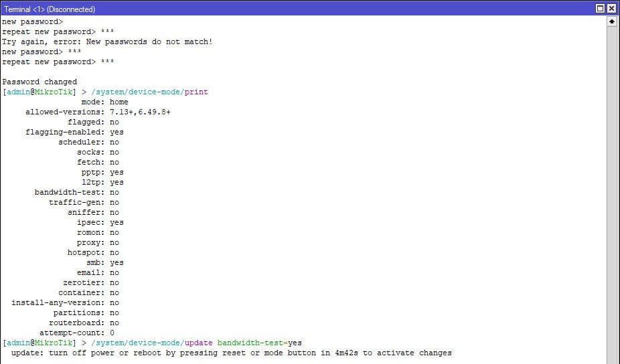620x364 pixels.
Task: Click the allowed-versions value 7.13+,6.49.8+
Action: pos(141,112)
